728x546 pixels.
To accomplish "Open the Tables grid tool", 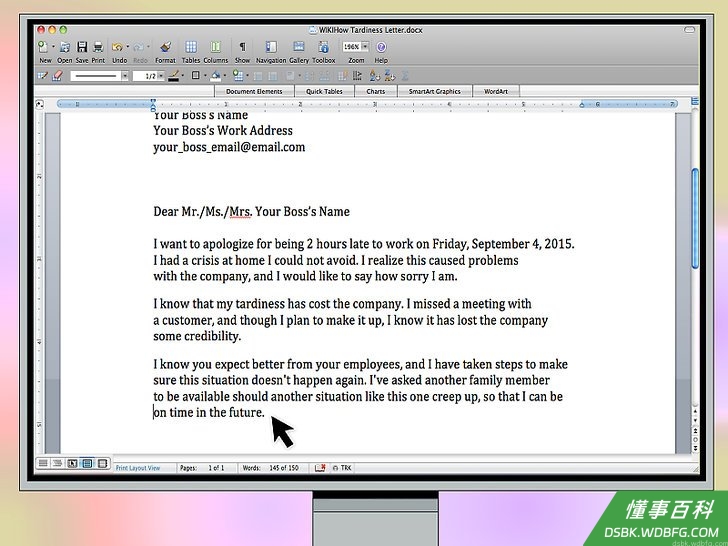I will 191,47.
